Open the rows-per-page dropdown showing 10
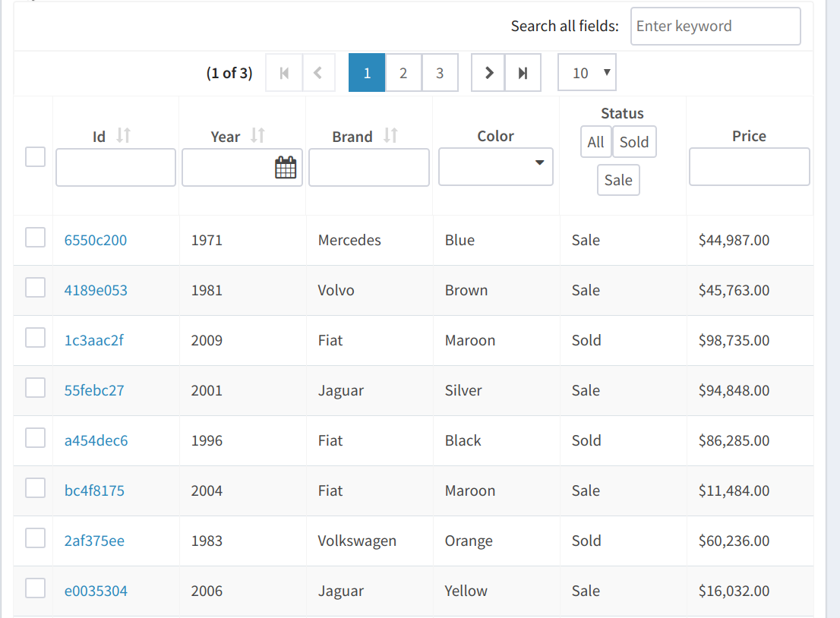Image resolution: width=840 pixels, height=618 pixels. click(x=586, y=72)
